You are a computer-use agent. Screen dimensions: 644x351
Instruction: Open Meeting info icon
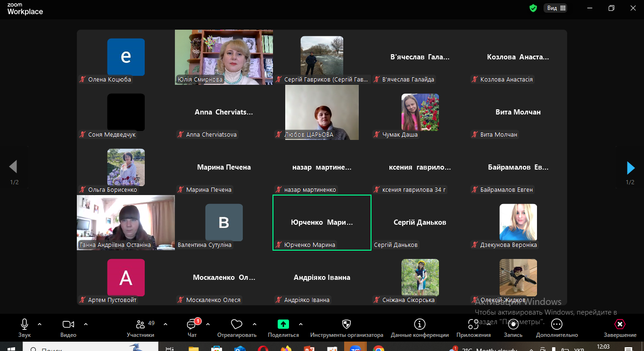420,324
